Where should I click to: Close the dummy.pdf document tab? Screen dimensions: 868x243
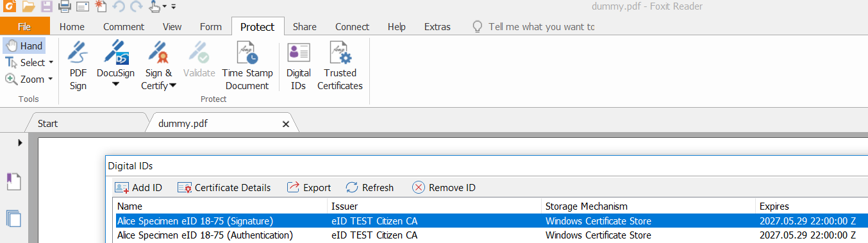pyautogui.click(x=286, y=124)
